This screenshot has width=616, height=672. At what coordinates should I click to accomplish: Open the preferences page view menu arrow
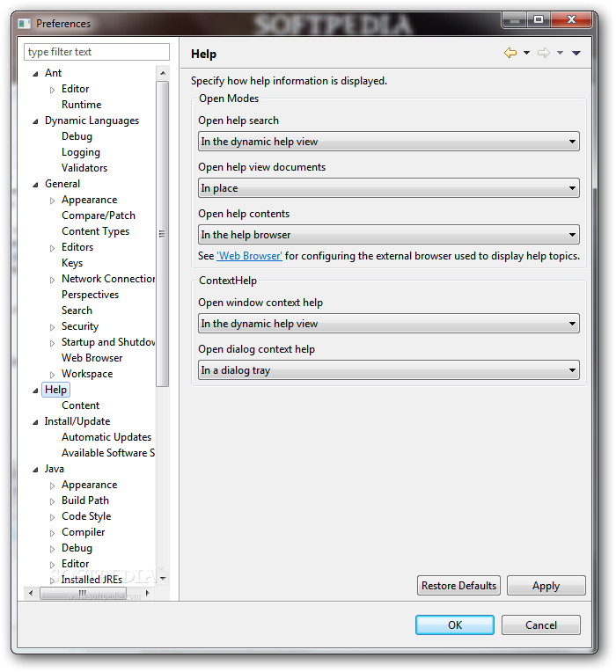pos(576,53)
